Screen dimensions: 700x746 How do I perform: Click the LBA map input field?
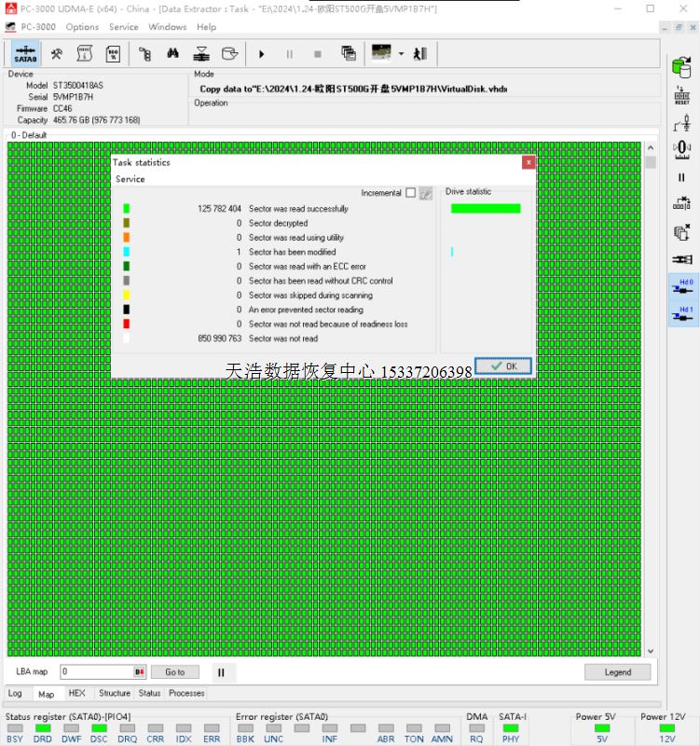(97, 671)
